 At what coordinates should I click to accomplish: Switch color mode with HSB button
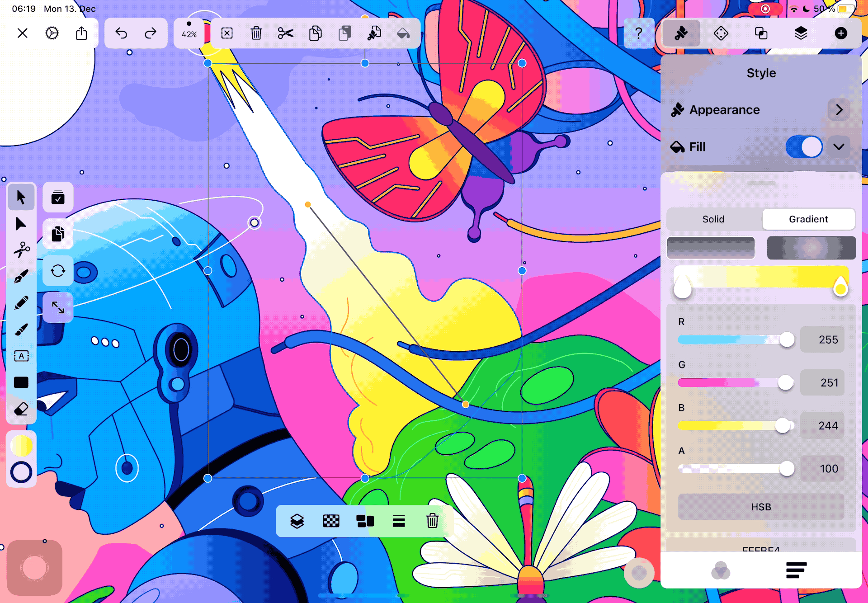tap(761, 507)
